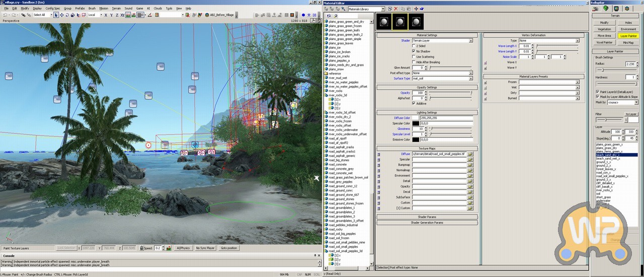Click the Mini Map button
The width and height of the screenshot is (644, 277).
pos(628,43)
